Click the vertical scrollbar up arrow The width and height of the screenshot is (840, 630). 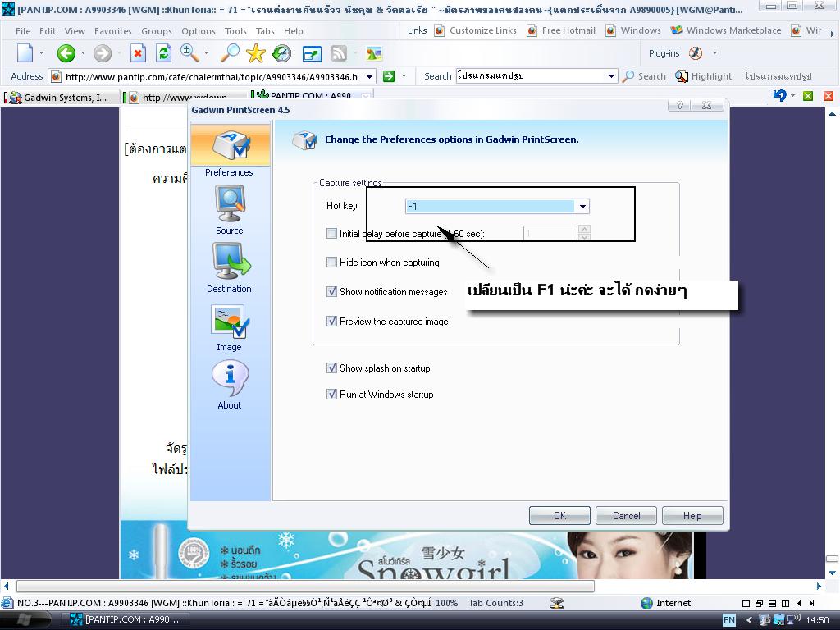point(832,113)
